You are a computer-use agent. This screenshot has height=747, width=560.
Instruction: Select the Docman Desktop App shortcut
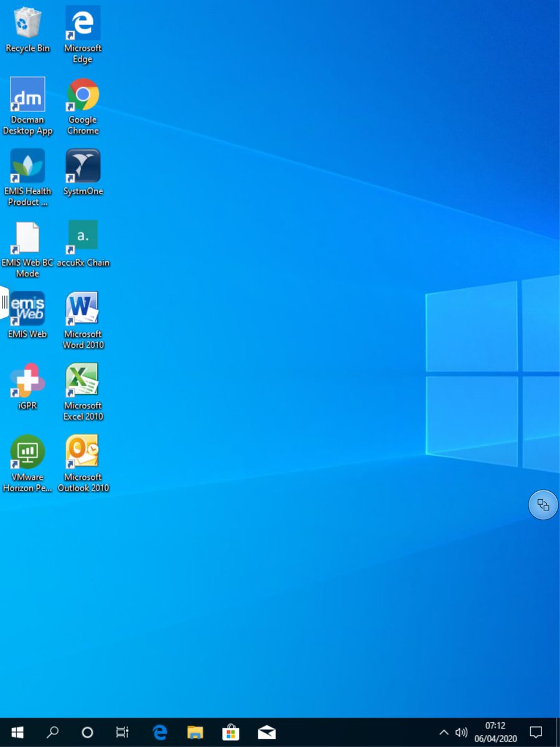point(27,106)
